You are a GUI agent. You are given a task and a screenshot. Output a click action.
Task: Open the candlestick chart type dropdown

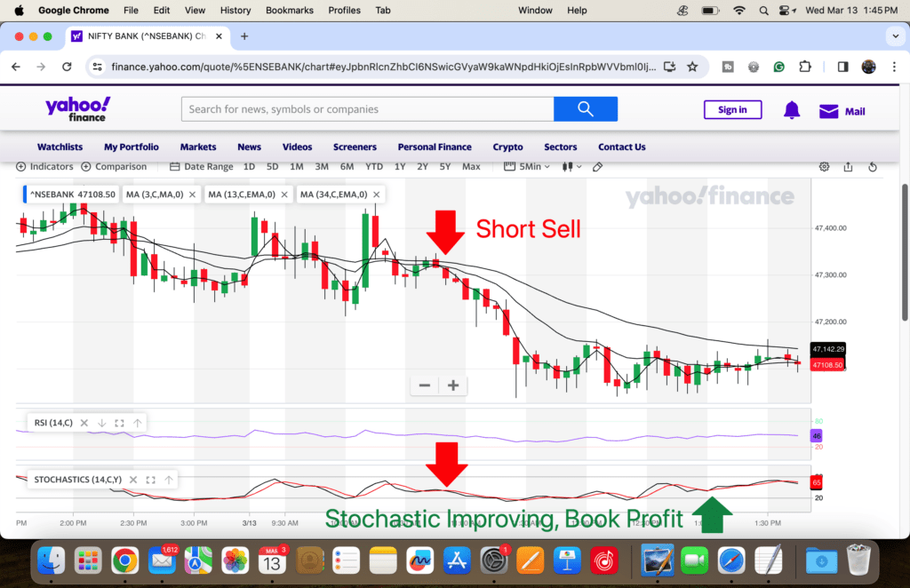(571, 166)
